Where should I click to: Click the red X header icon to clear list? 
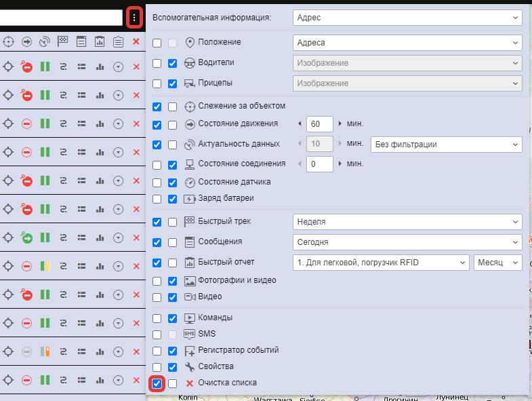tap(136, 41)
